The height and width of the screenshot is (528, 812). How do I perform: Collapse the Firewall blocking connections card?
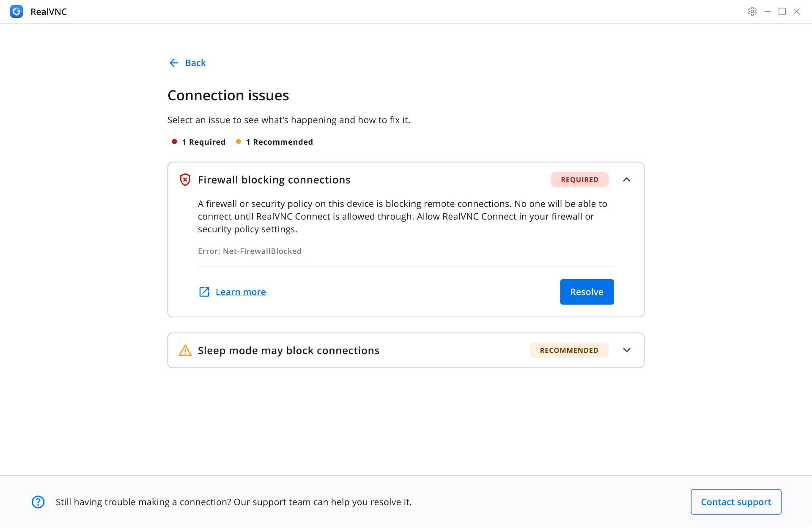click(x=627, y=180)
